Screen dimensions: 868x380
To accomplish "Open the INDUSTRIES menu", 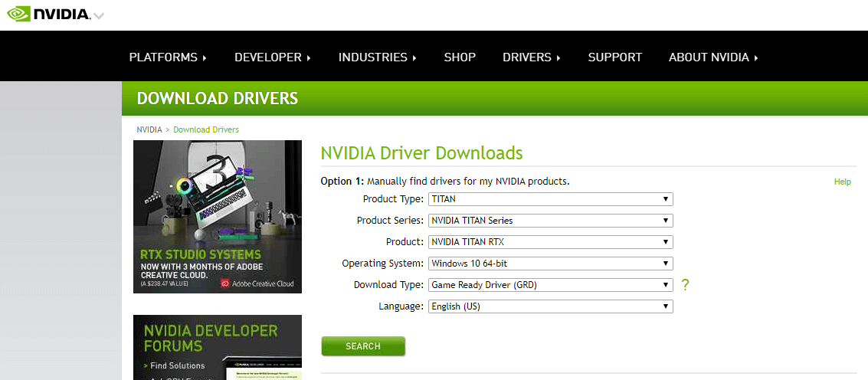I will coord(377,57).
